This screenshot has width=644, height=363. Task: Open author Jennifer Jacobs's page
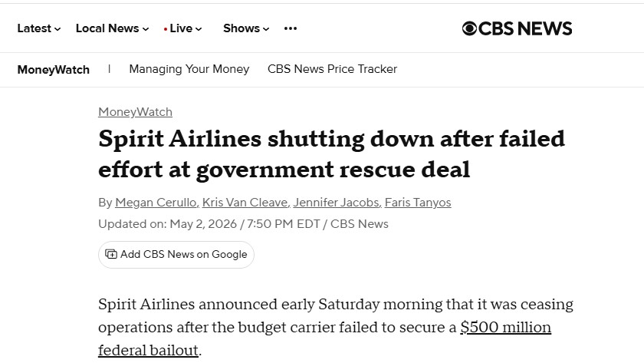[x=337, y=203]
